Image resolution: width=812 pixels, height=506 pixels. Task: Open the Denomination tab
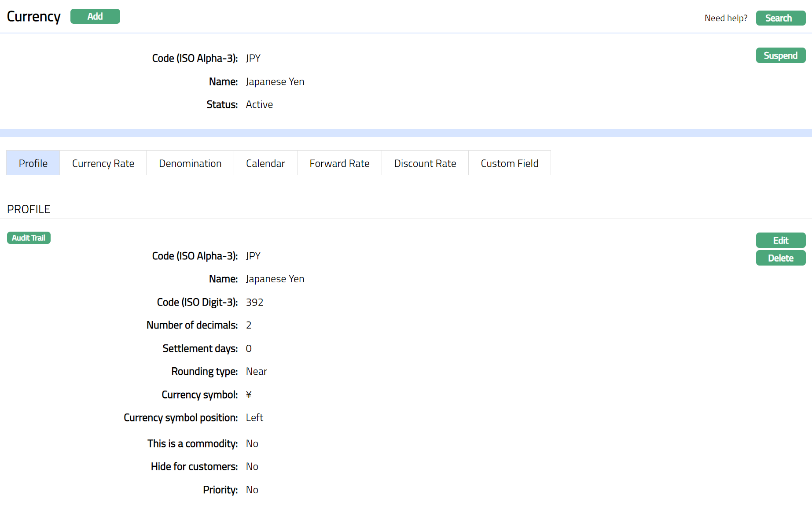click(190, 163)
